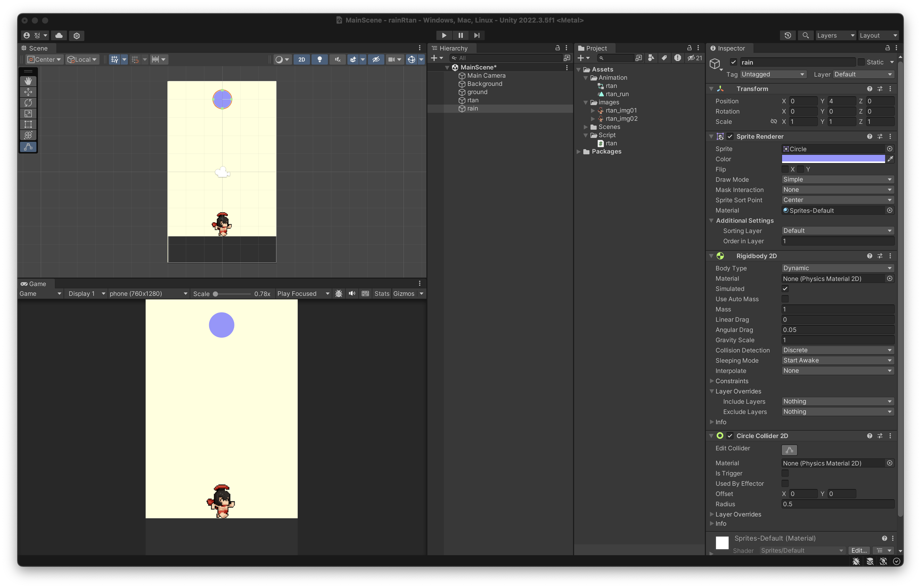Screen dimensions: 921x588
Task: Click the Gizmos button in Game view
Action: pos(404,294)
